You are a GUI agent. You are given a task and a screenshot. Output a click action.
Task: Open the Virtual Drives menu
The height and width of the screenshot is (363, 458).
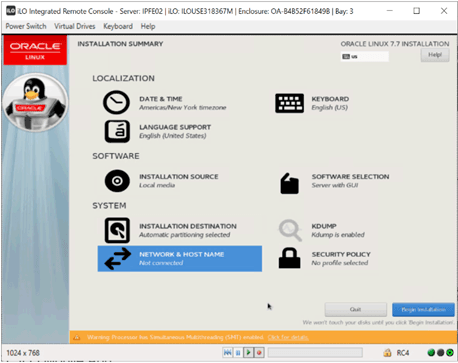[x=75, y=26]
